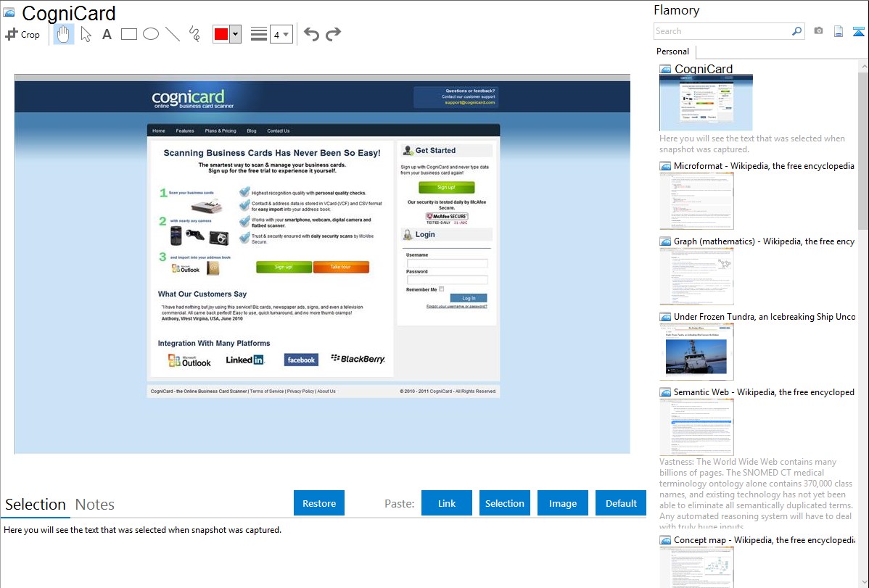
Task: Open the Under Frozen Tundra snapshot entry
Action: pyautogui.click(x=765, y=316)
